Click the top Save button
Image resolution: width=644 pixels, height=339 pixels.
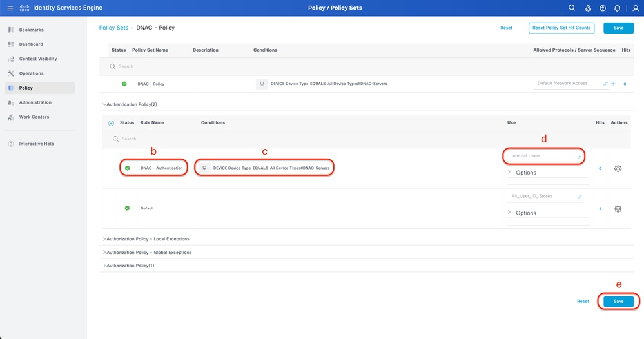pyautogui.click(x=618, y=28)
